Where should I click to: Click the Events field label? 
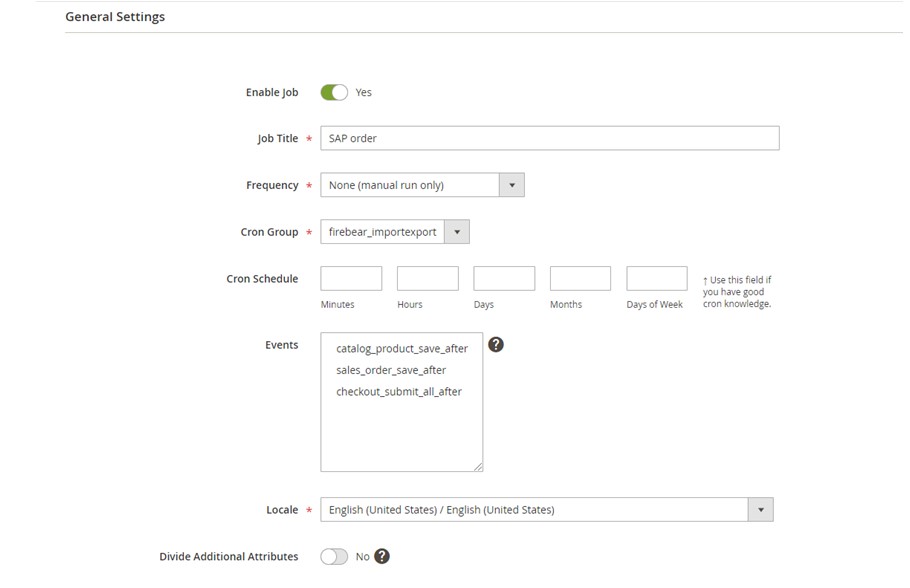click(x=281, y=345)
